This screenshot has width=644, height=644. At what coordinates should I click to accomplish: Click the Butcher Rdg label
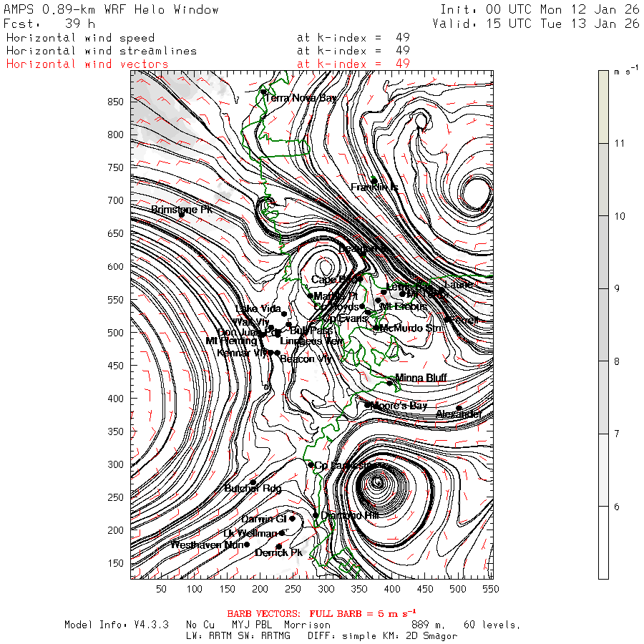[253, 488]
